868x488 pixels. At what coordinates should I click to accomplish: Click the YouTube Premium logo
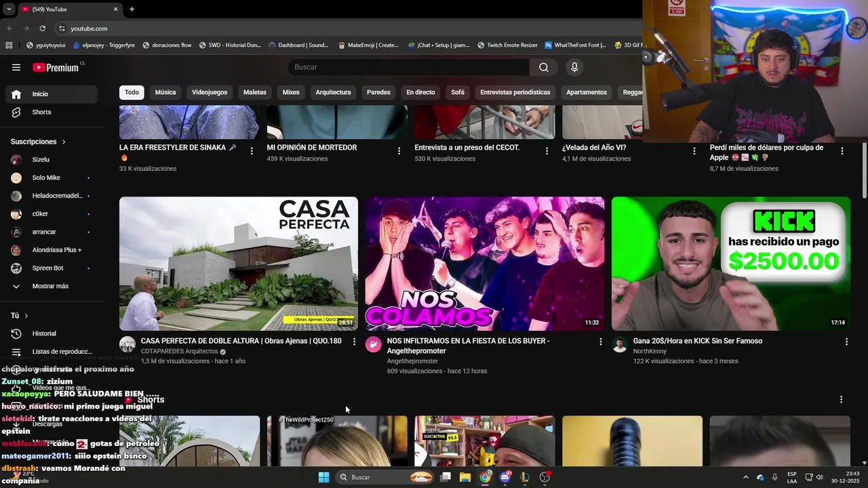pyautogui.click(x=57, y=67)
